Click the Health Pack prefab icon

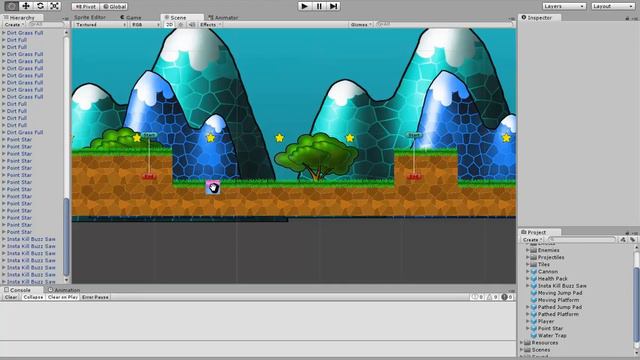point(533,278)
